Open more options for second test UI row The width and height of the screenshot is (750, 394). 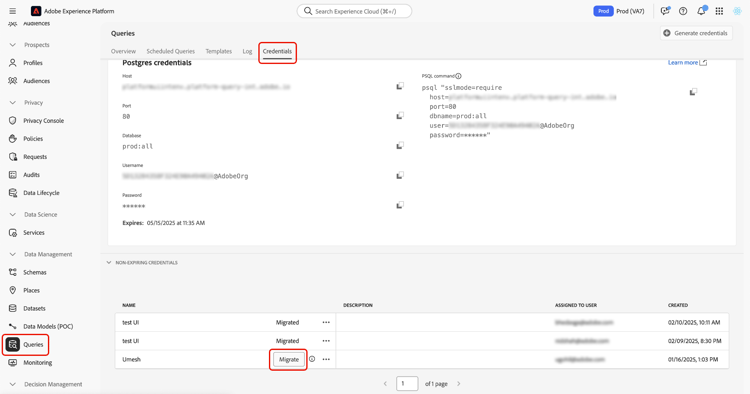click(x=326, y=341)
